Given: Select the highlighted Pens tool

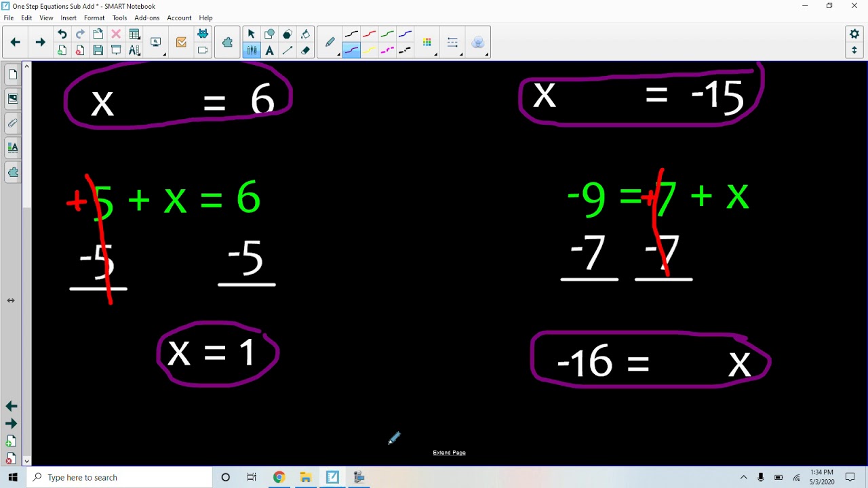Looking at the screenshot, I should coord(252,50).
